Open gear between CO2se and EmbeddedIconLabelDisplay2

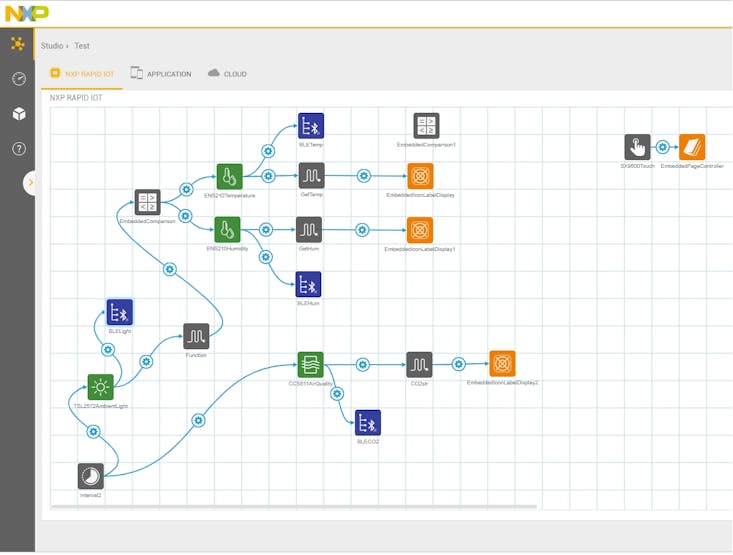point(459,364)
